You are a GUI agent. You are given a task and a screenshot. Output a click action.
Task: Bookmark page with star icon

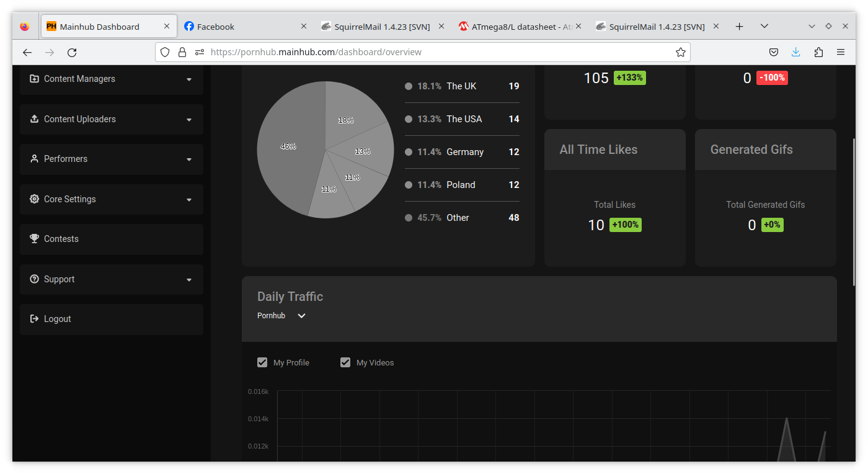680,52
